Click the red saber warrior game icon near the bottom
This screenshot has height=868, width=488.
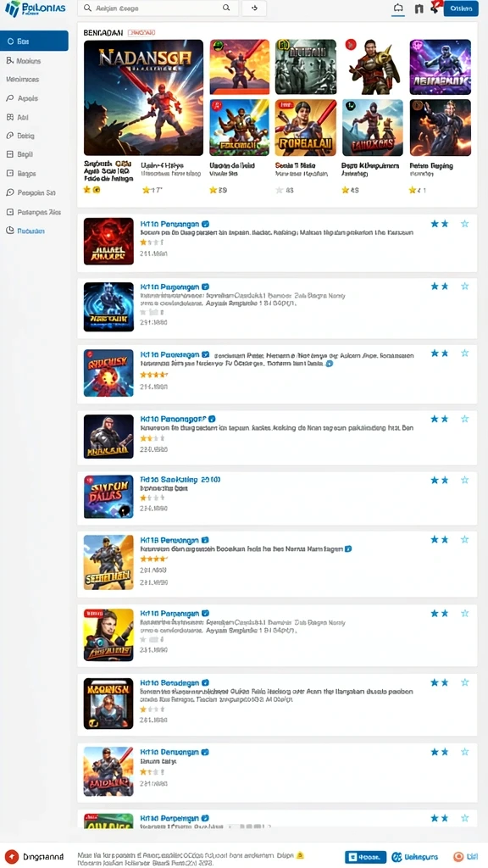108,771
